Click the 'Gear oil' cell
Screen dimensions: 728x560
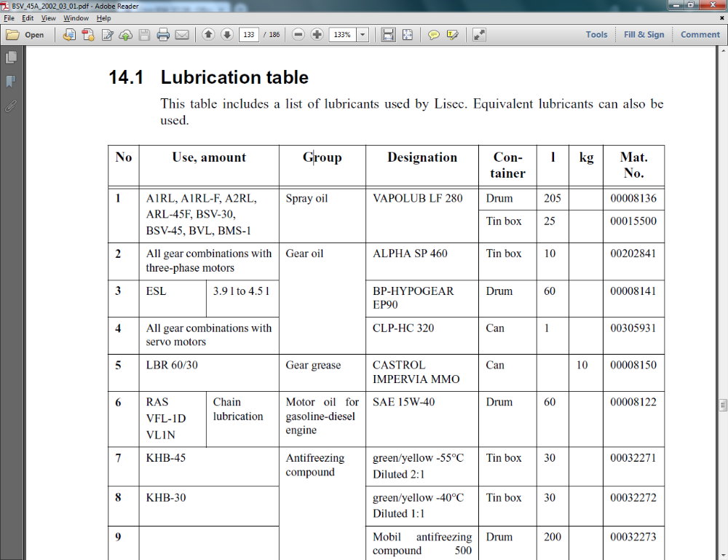[x=304, y=253]
